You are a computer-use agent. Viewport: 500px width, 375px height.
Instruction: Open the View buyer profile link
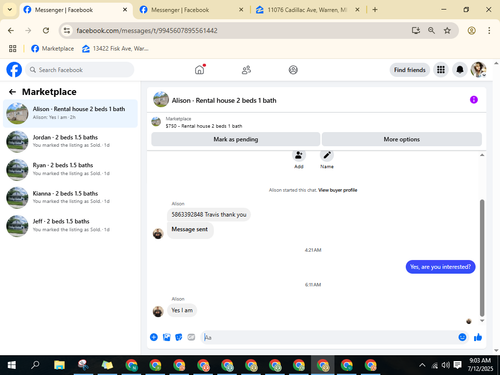[337, 190]
